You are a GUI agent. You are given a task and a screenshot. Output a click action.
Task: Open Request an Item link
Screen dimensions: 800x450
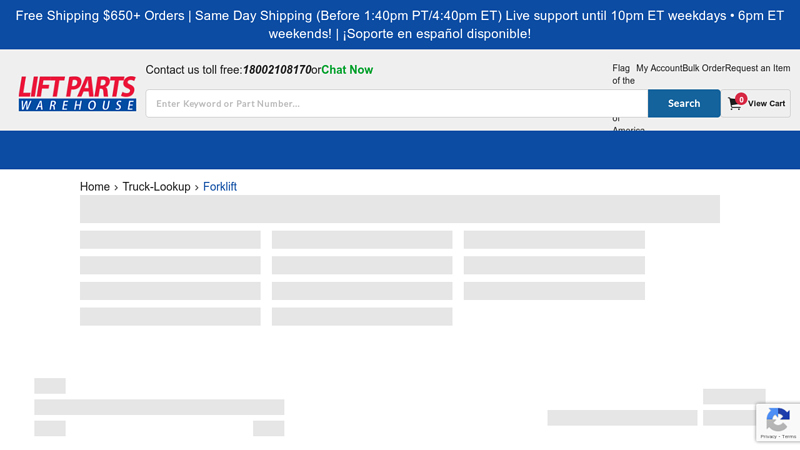click(x=757, y=68)
